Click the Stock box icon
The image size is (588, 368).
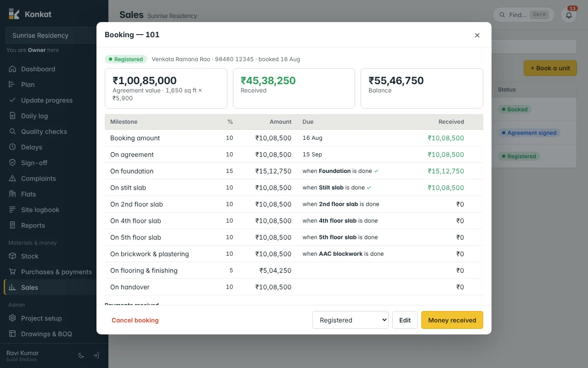pos(12,256)
